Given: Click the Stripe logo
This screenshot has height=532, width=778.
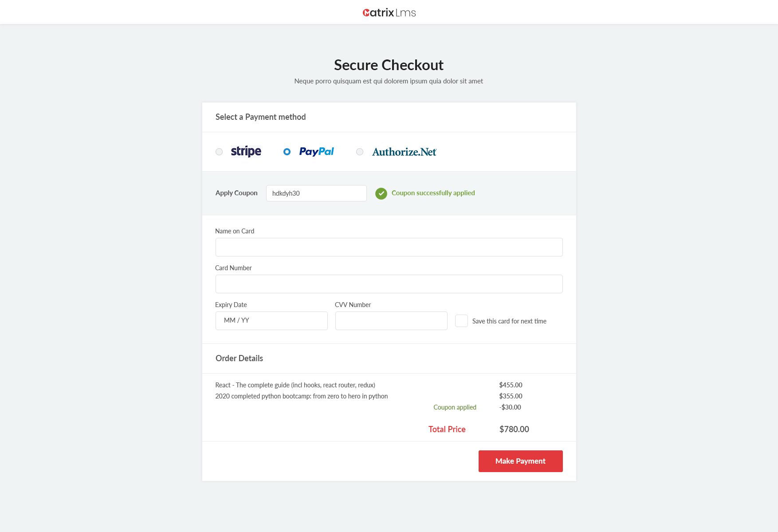Looking at the screenshot, I should click(x=246, y=152).
